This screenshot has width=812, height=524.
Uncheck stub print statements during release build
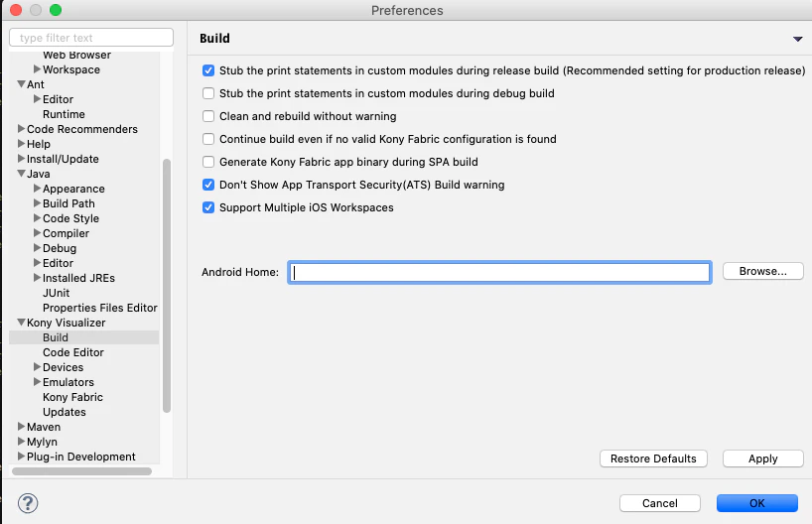coord(208,70)
